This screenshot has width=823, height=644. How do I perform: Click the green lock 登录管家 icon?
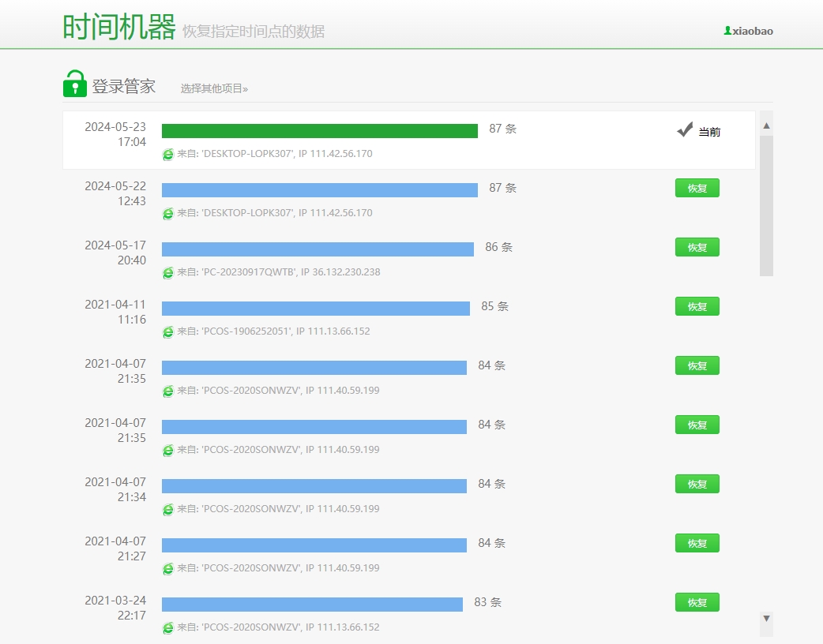coord(74,84)
